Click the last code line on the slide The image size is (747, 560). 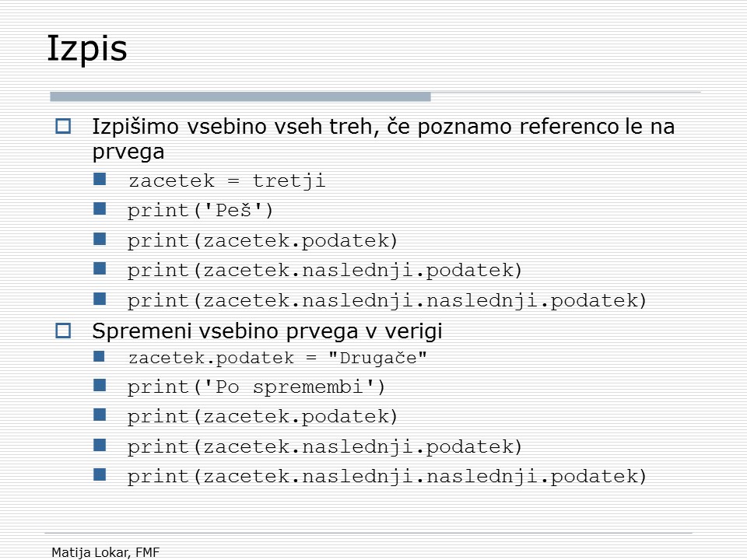click(388, 476)
